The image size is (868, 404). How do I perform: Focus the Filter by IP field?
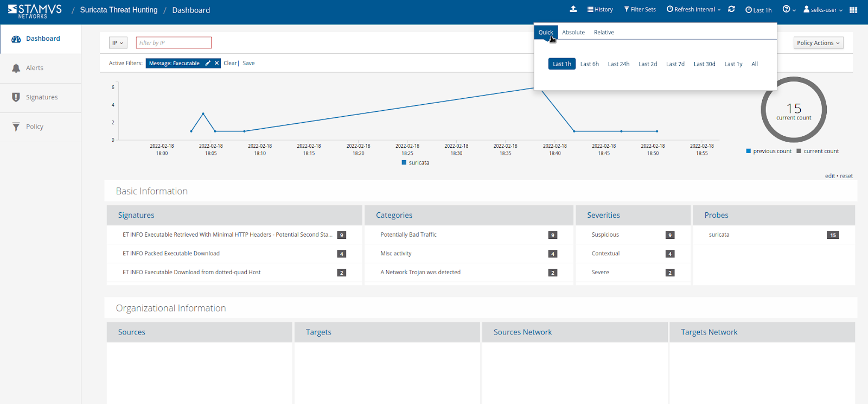coord(174,43)
